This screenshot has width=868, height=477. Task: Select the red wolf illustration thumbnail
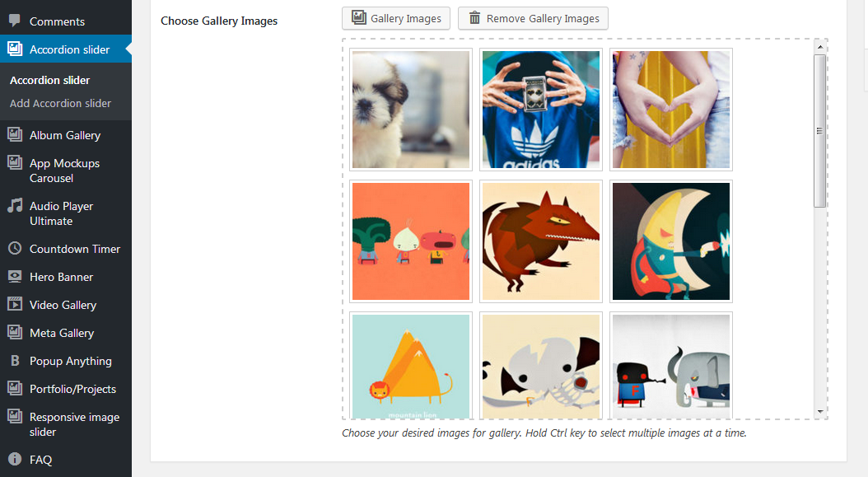point(541,241)
